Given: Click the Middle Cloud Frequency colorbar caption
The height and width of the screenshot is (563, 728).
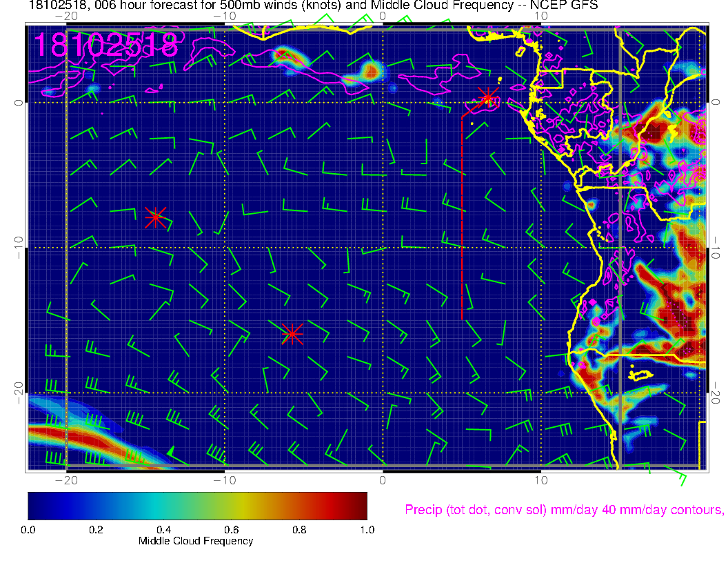Looking at the screenshot, I should click(x=196, y=541).
